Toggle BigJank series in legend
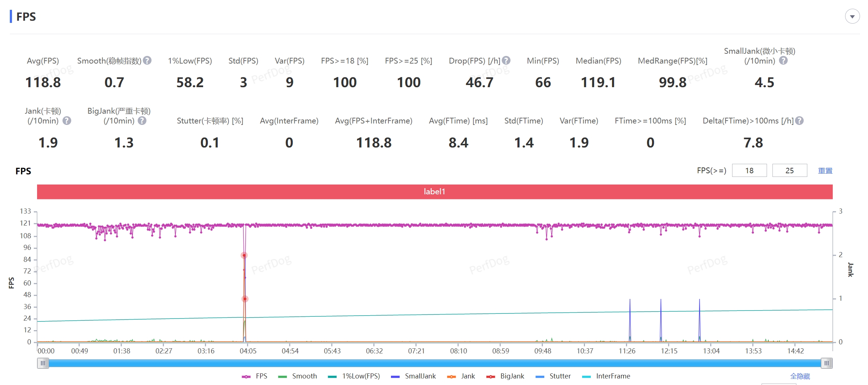 click(x=505, y=376)
